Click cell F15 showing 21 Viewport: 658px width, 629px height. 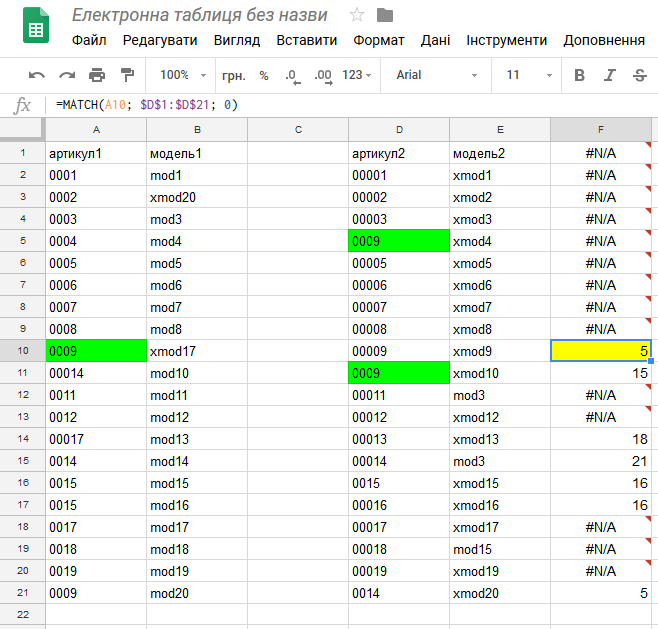tap(601, 461)
